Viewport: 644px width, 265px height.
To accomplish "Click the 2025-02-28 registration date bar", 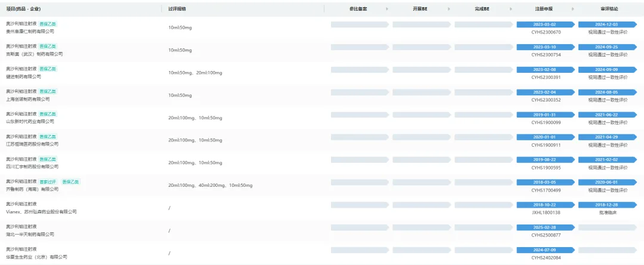I will click(x=545, y=227).
